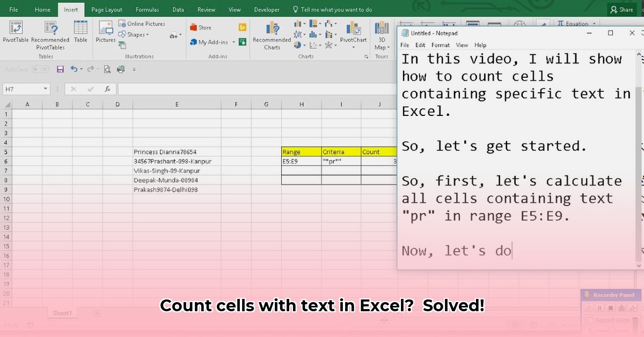Open the PivotChart button
Viewport: 644px width, 337px height.
[353, 34]
